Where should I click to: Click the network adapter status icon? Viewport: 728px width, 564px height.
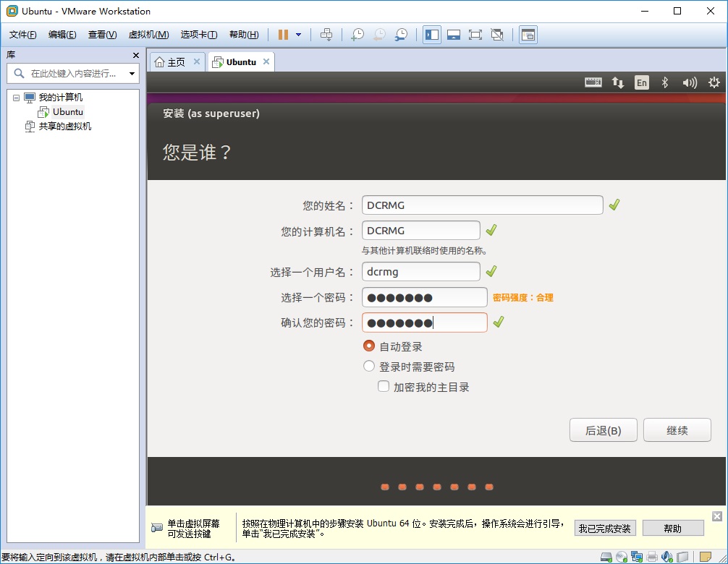pyautogui.click(x=637, y=557)
